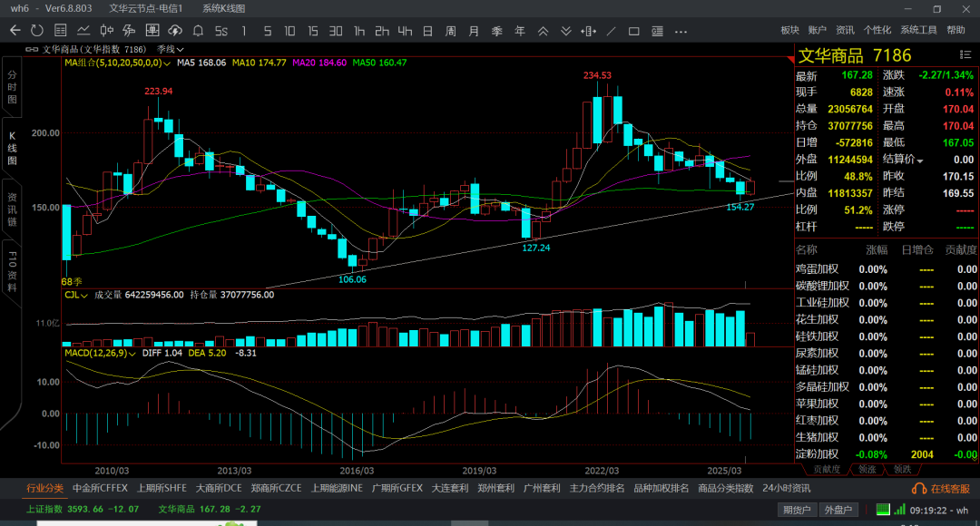Image resolution: width=980 pixels, height=526 pixels.
Task: Open the multi-chart overlay icon
Action: pyautogui.click(x=130, y=31)
